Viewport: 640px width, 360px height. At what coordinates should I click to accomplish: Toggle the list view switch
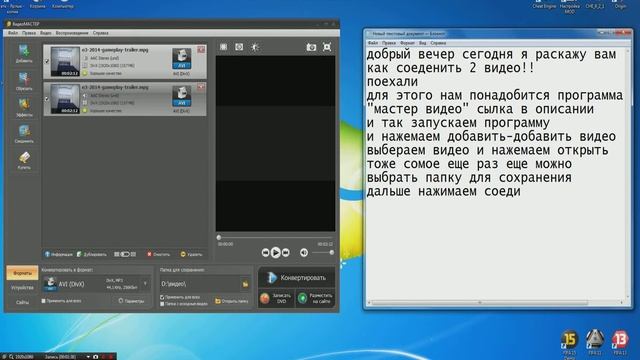click(125, 254)
